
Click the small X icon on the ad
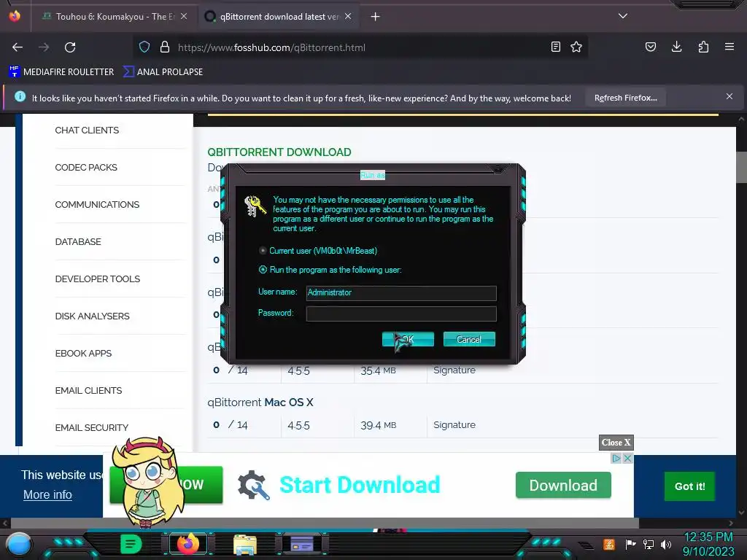(x=627, y=458)
